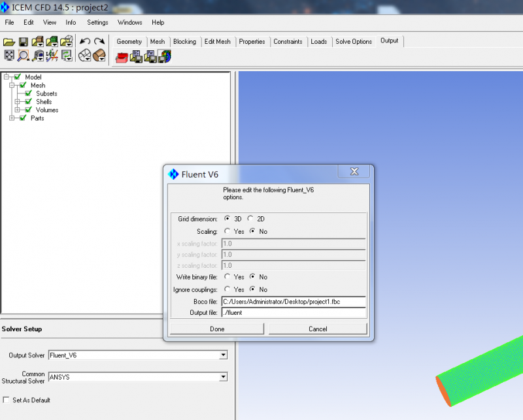
Task: Click the Boco file path field
Action: pos(294,302)
